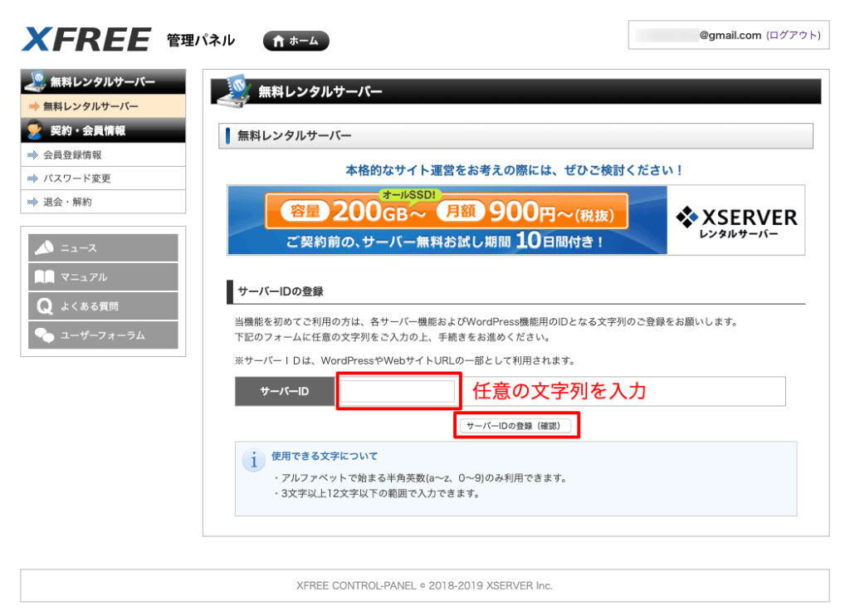
Task: Click the open book icon beside マニュアル
Action: coord(45,277)
